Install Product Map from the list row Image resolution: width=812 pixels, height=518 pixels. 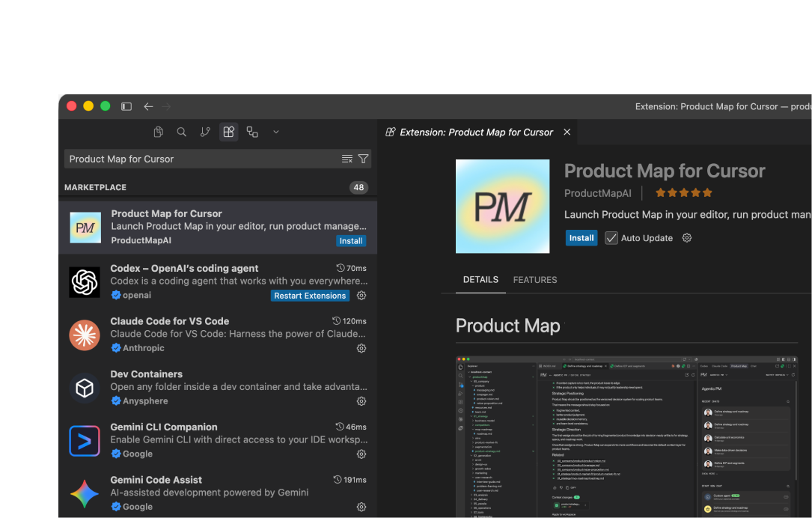pos(351,241)
